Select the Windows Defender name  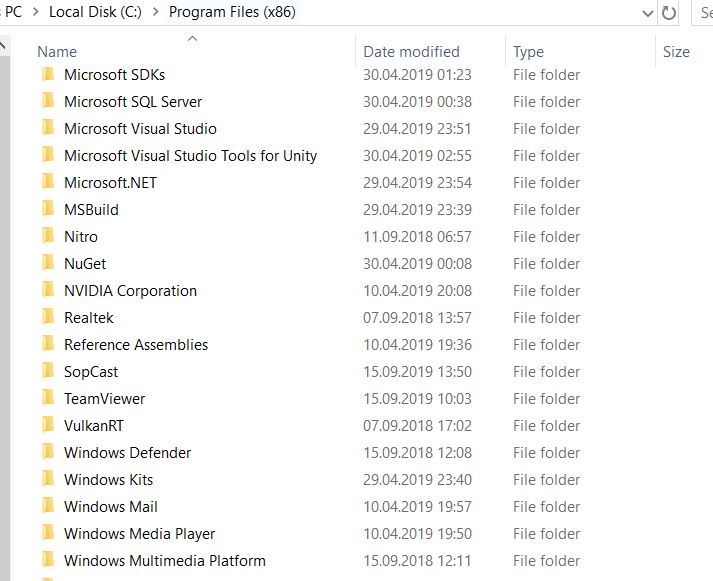127,452
